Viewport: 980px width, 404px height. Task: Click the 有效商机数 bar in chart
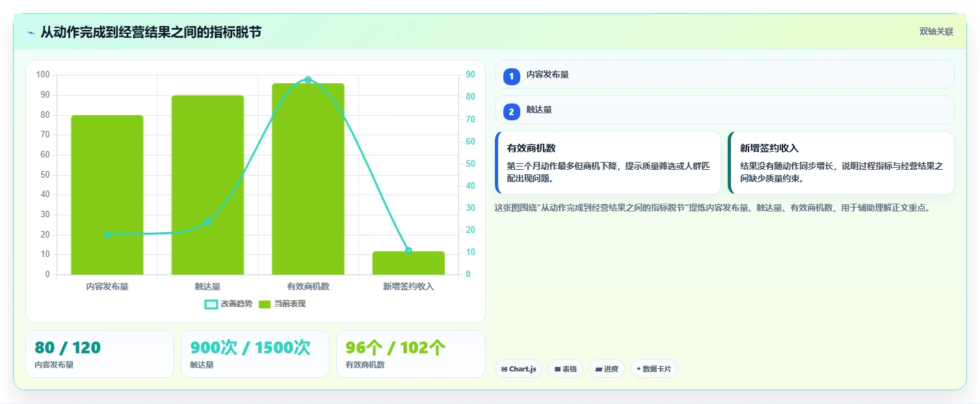click(x=308, y=179)
